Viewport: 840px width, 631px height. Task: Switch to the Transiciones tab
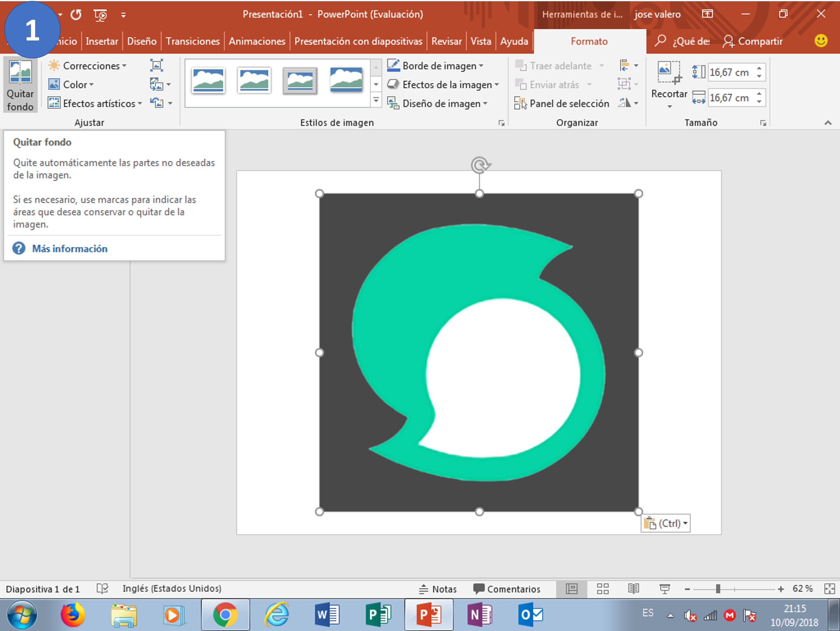pyautogui.click(x=193, y=41)
